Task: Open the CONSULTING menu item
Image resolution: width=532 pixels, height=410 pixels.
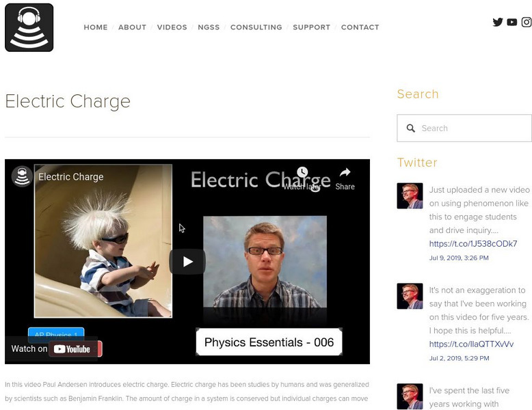Action: [256, 27]
